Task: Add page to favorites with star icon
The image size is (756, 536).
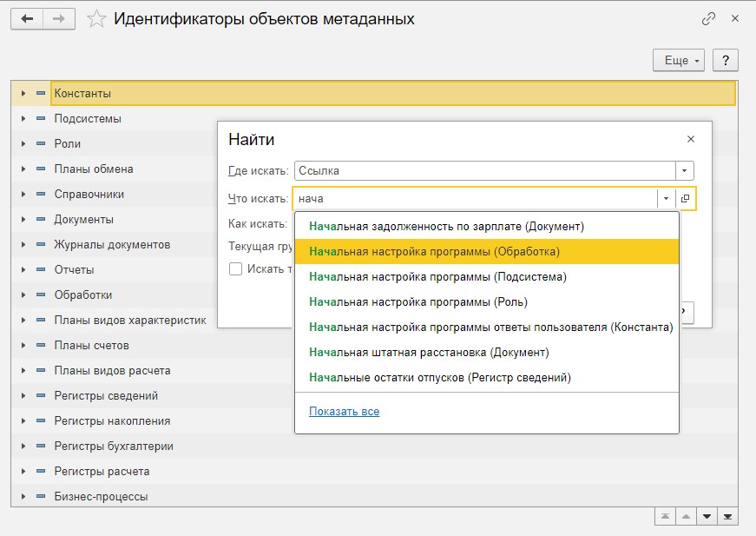Action: point(96,19)
